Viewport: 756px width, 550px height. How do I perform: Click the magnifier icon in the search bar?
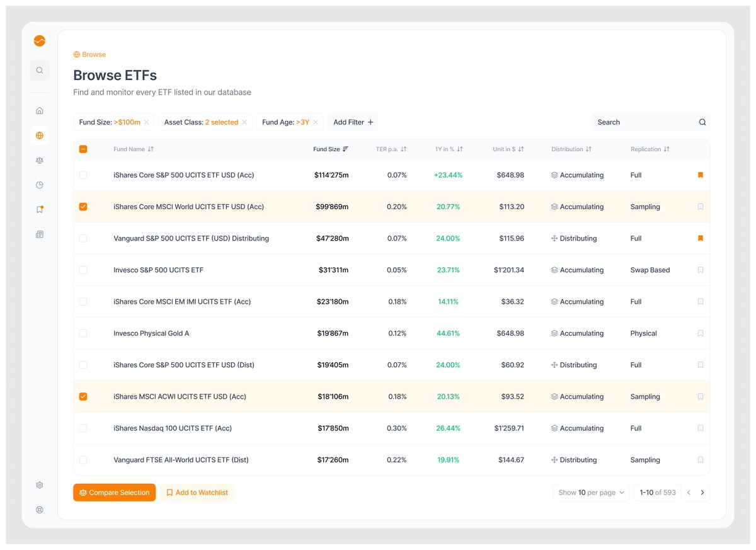(702, 122)
